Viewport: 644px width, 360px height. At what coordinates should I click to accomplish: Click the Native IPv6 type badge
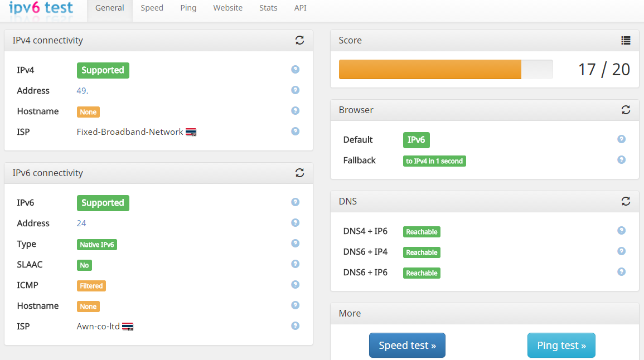tap(97, 245)
